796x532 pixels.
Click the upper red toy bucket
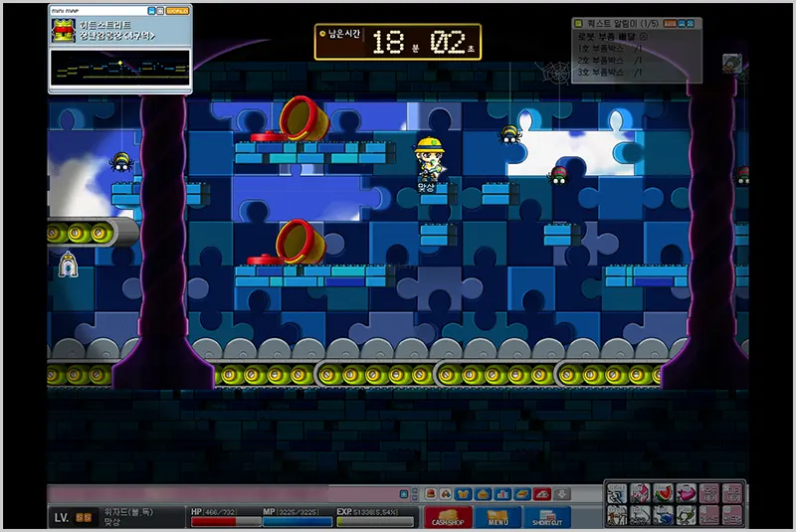point(302,118)
